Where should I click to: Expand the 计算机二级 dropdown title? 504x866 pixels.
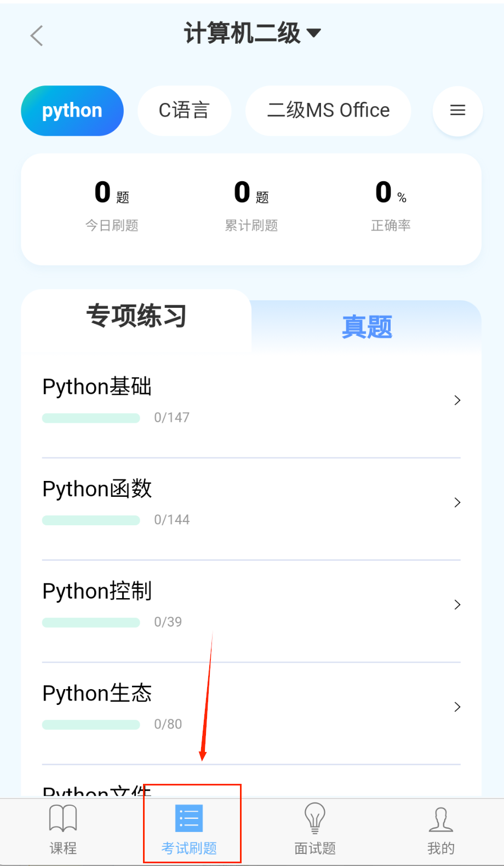[252, 33]
